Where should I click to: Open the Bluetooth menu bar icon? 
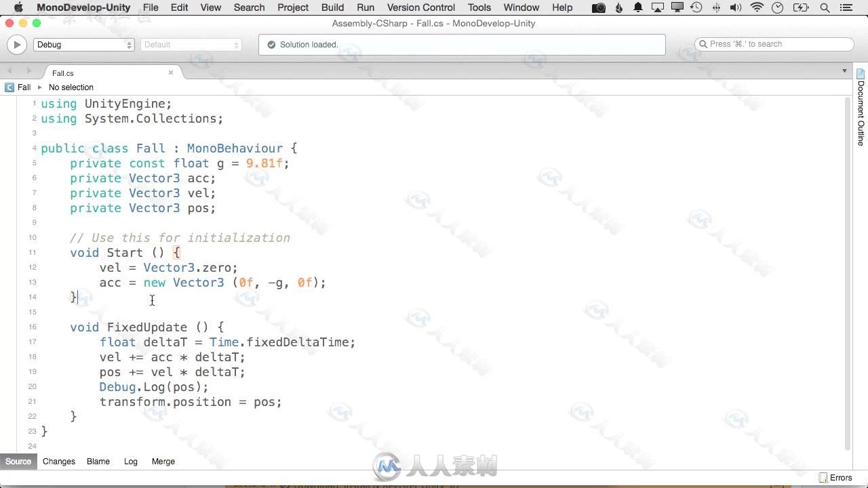(716, 8)
